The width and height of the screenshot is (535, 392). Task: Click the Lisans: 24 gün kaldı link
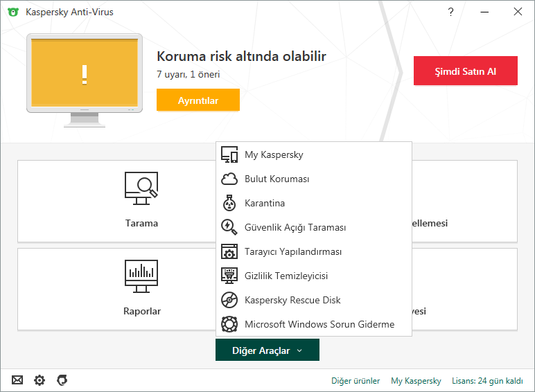point(487,381)
